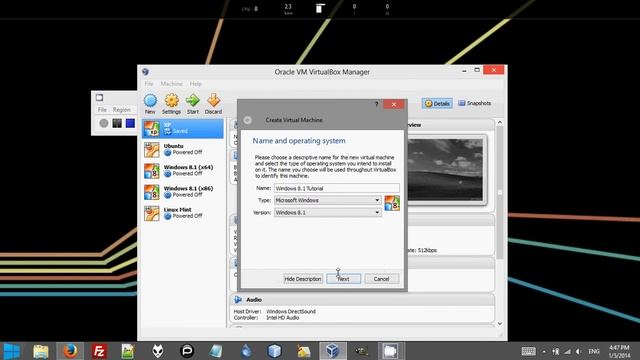Click the VirtualBox taskbar icon
Screen dimensions: 640x360
click(332, 351)
